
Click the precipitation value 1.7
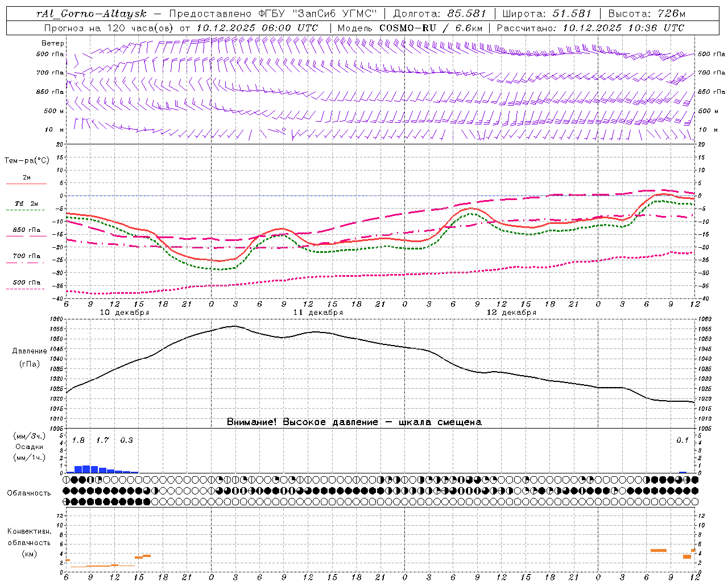pyautogui.click(x=102, y=440)
